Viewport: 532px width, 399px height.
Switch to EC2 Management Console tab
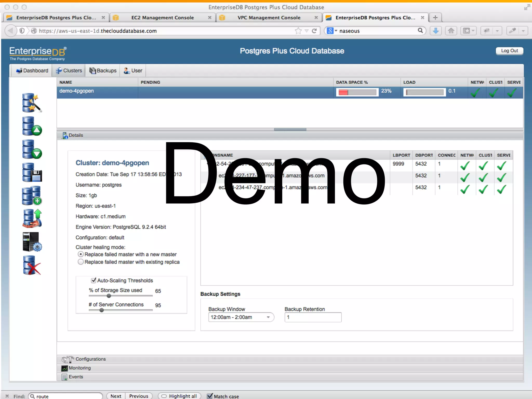tap(162, 18)
